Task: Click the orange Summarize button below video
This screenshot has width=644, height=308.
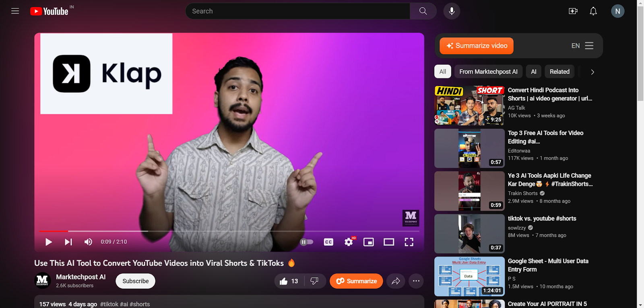Action: [x=356, y=281]
